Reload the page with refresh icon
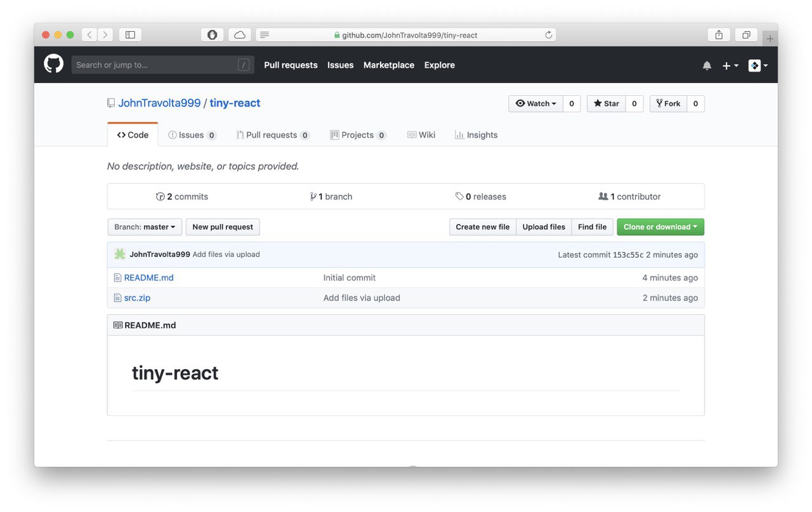The width and height of the screenshot is (812, 512). pos(548,35)
